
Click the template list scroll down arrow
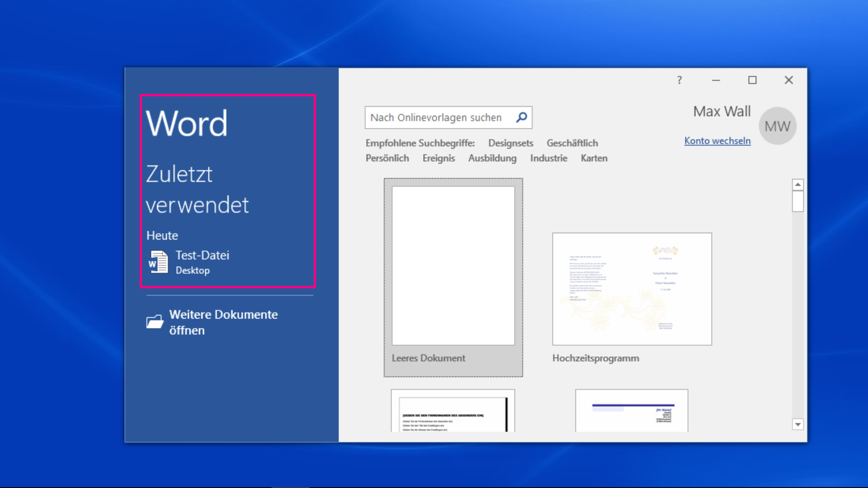[797, 424]
